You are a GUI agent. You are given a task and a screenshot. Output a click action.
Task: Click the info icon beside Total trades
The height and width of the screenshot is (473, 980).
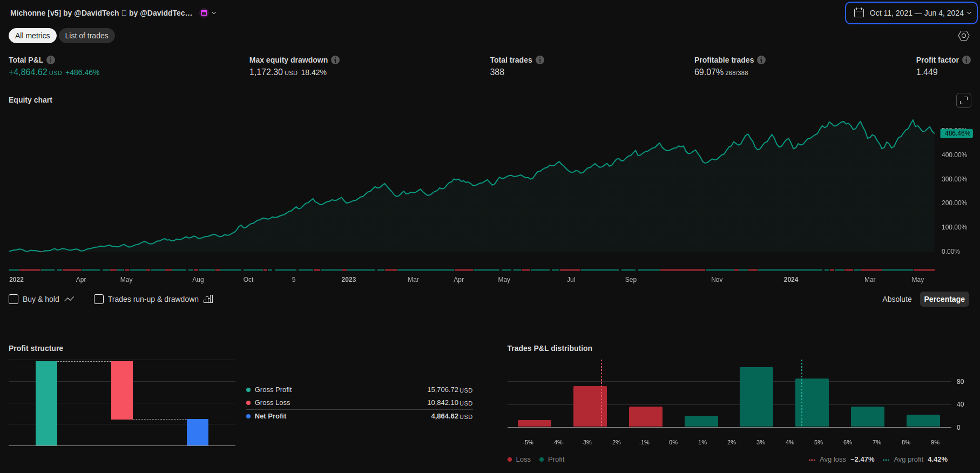coord(540,60)
